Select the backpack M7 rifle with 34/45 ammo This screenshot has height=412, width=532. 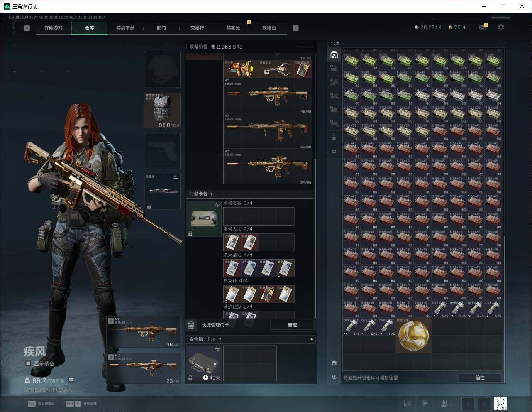tap(268, 167)
